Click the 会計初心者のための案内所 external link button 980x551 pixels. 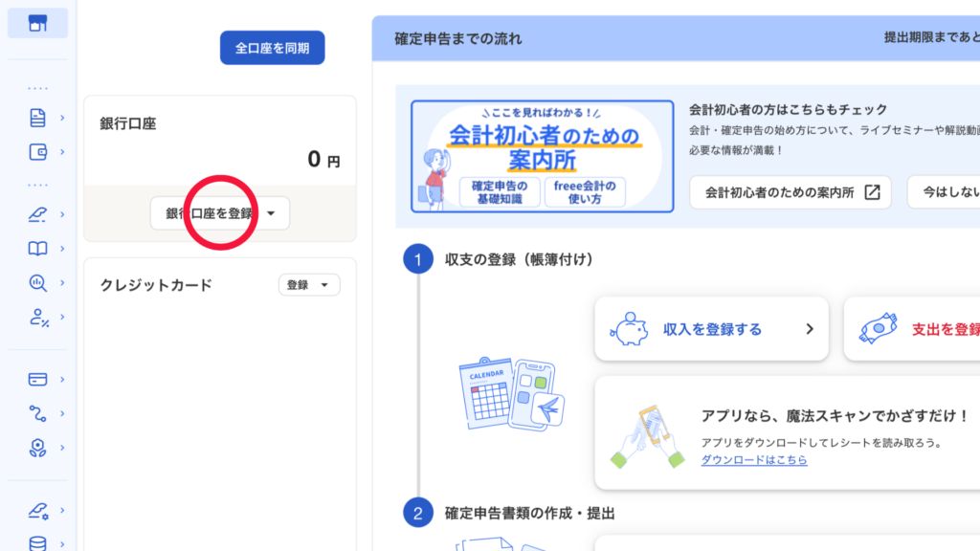790,192
